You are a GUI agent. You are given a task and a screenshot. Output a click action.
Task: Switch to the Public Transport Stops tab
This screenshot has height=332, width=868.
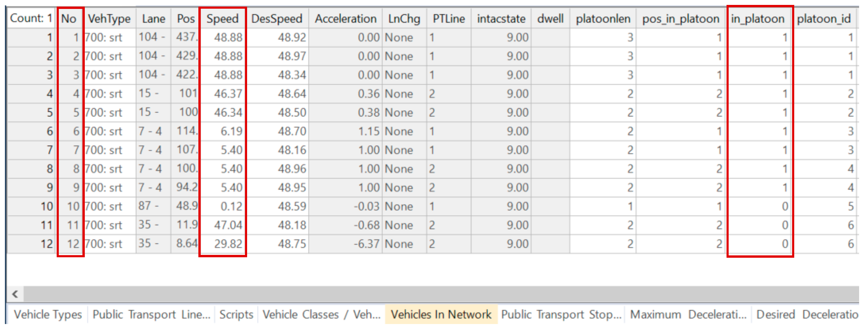click(561, 314)
